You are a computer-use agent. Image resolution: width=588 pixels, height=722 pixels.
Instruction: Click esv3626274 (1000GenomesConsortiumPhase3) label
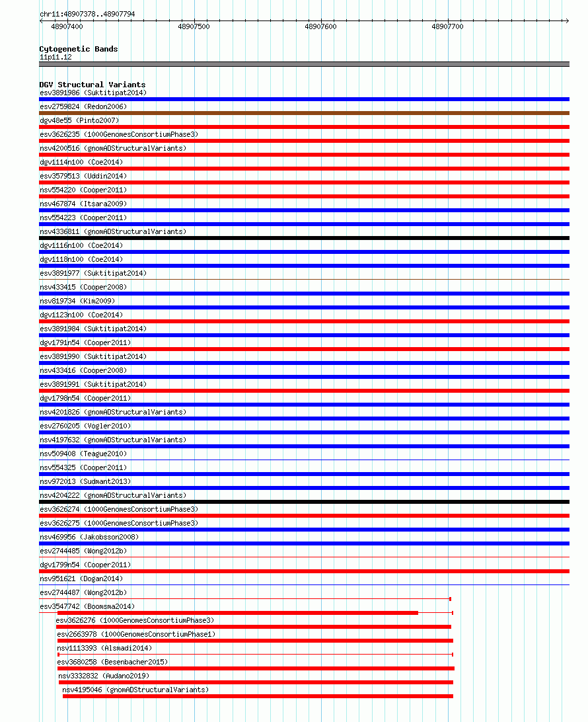(119, 509)
